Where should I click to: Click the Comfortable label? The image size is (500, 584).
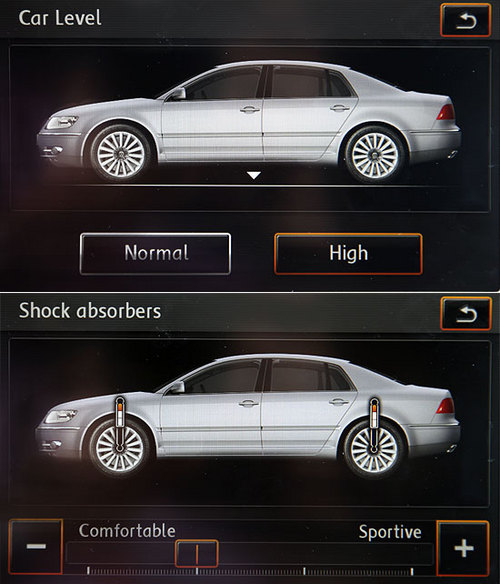[x=127, y=531]
